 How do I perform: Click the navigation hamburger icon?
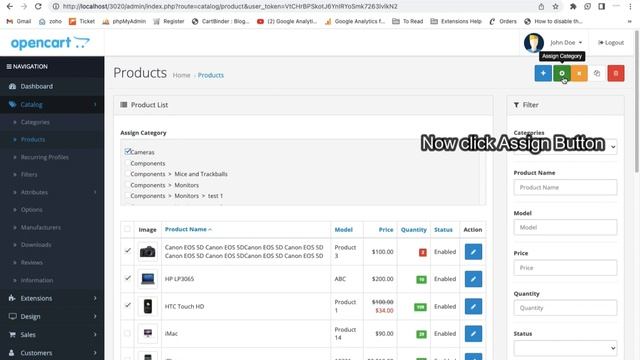pos(9,67)
